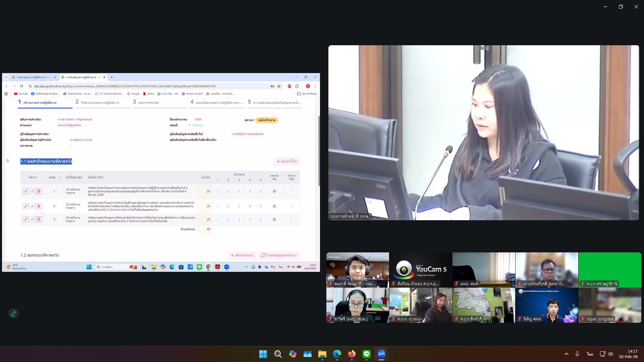Open the Chrome profile avatar menu
The image size is (644, 362).
pos(308,86)
